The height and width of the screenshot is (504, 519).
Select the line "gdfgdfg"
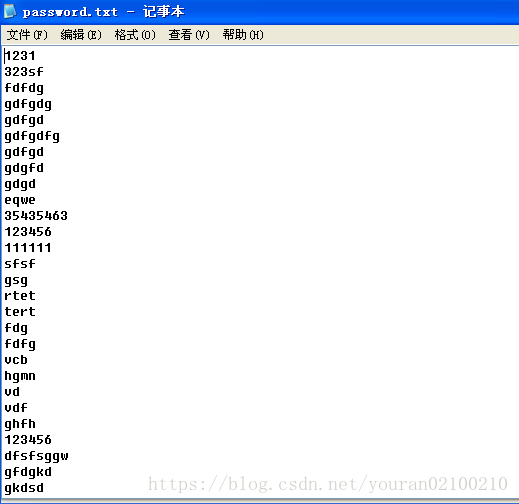tap(32, 136)
